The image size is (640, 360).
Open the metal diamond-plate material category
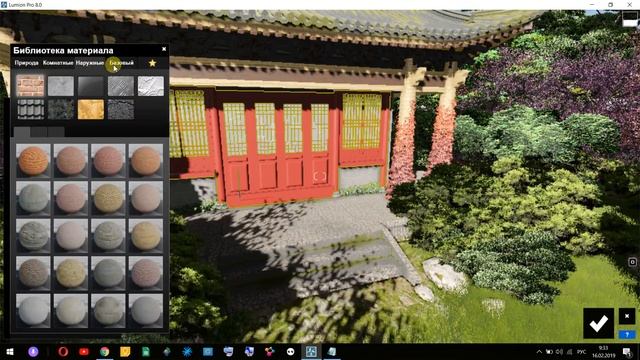tap(121, 86)
